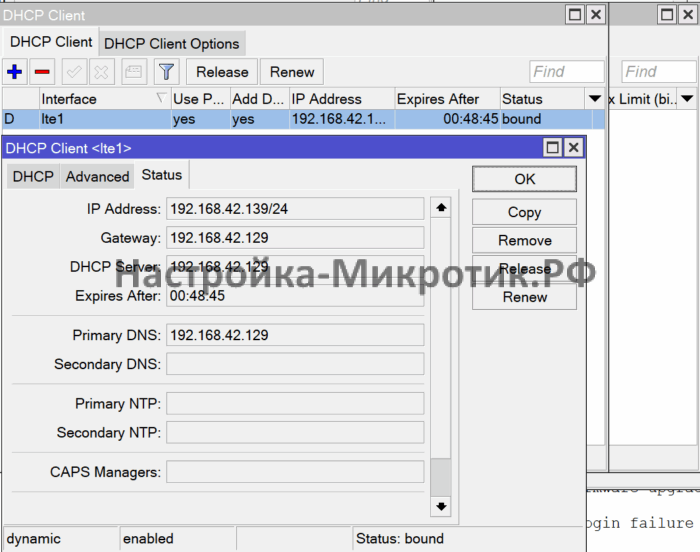Screen dimensions: 700x552
Task: Click the scroll down arrow in lte1 dialog
Action: click(x=441, y=506)
